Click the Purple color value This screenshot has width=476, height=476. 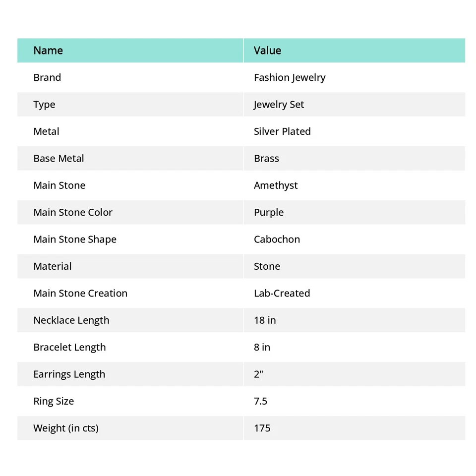coord(269,212)
